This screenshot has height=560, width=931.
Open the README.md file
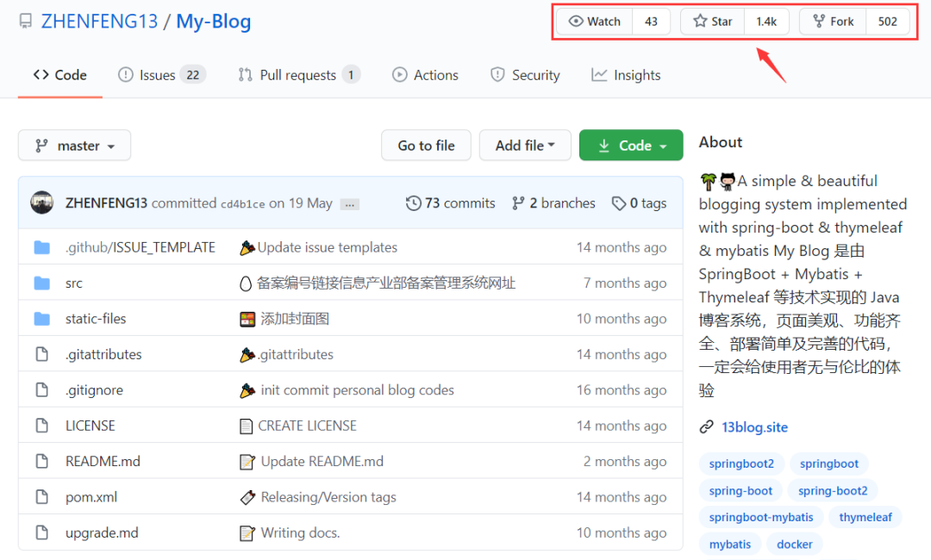(103, 461)
